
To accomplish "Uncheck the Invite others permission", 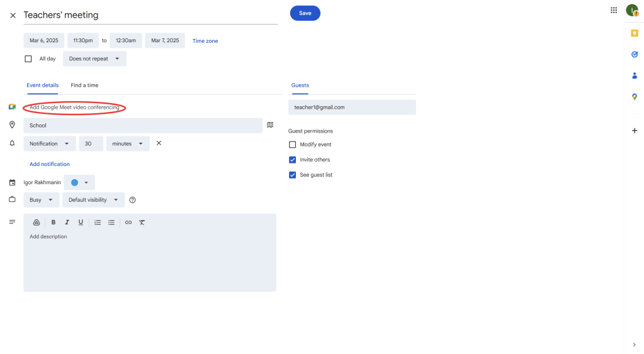I will point(292,160).
